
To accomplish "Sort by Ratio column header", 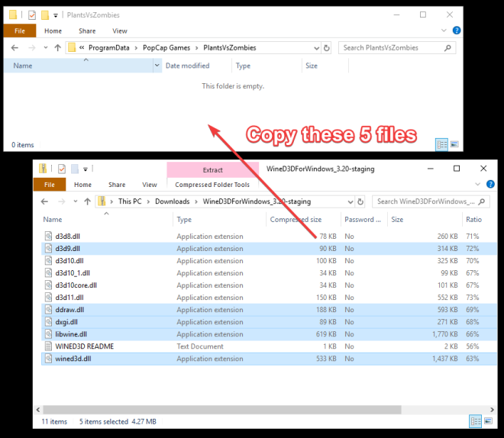I will pyautogui.click(x=473, y=219).
